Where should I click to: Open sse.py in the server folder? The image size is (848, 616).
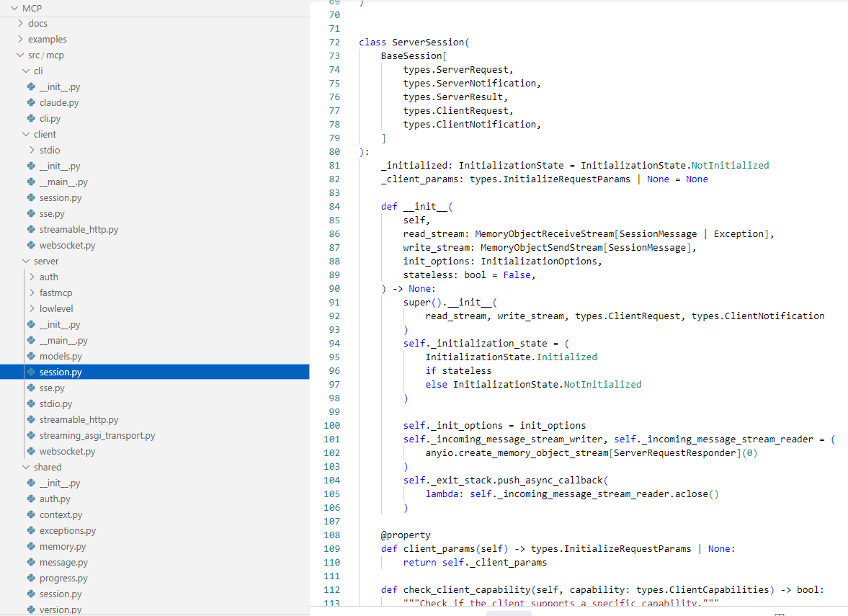[x=52, y=388]
